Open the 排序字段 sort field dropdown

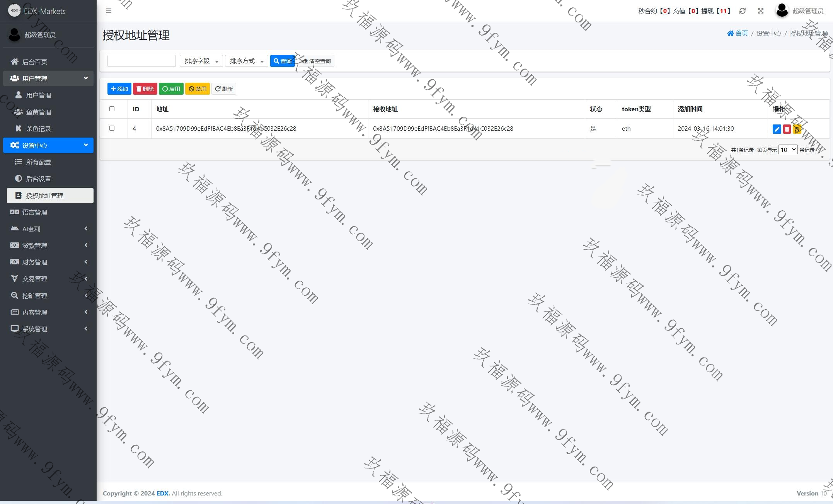click(x=201, y=61)
